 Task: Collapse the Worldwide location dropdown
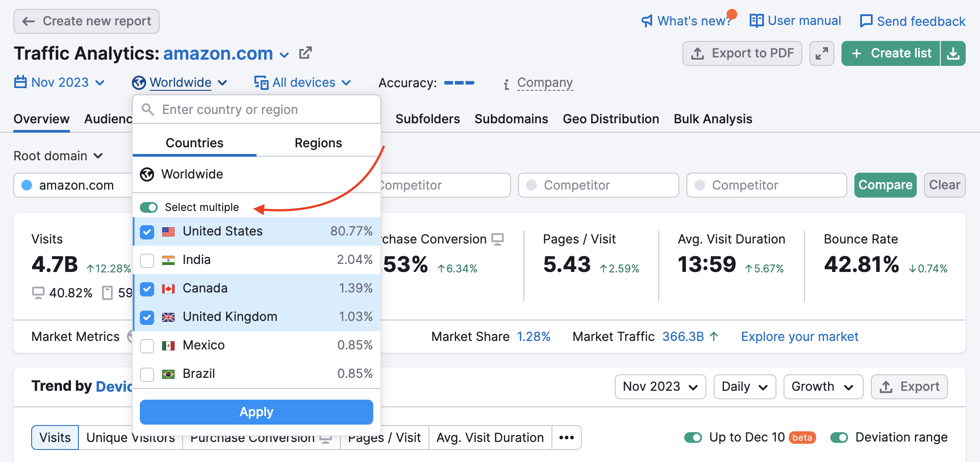(180, 82)
